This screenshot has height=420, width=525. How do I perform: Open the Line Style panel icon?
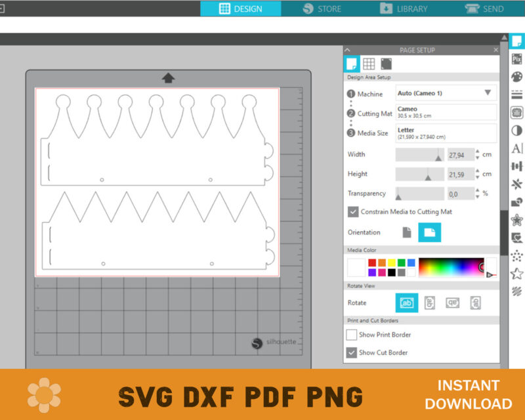[516, 94]
